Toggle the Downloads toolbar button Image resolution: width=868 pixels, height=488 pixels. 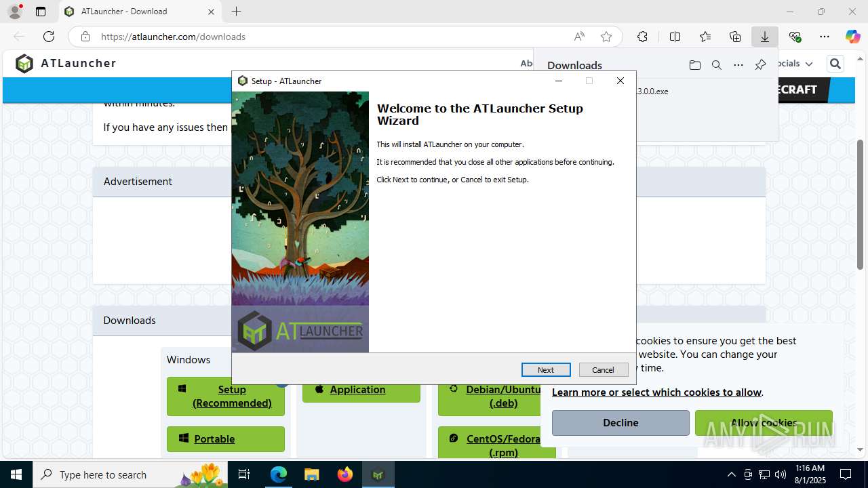coord(765,37)
